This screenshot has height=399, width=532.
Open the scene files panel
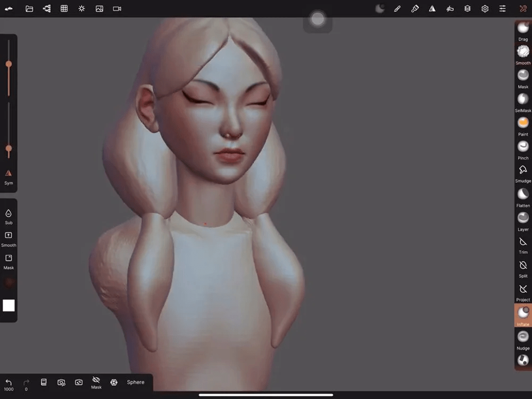point(29,9)
